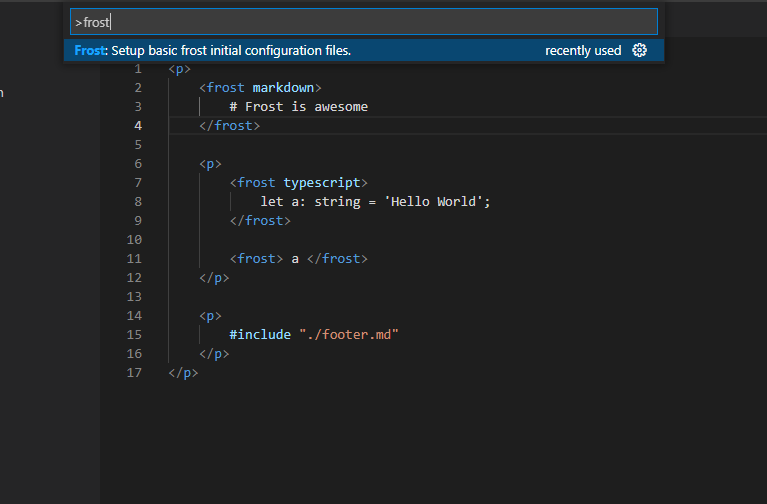Viewport: 767px width, 504px height.
Task: Click the closing </p> tag on line 17
Action: [183, 373]
